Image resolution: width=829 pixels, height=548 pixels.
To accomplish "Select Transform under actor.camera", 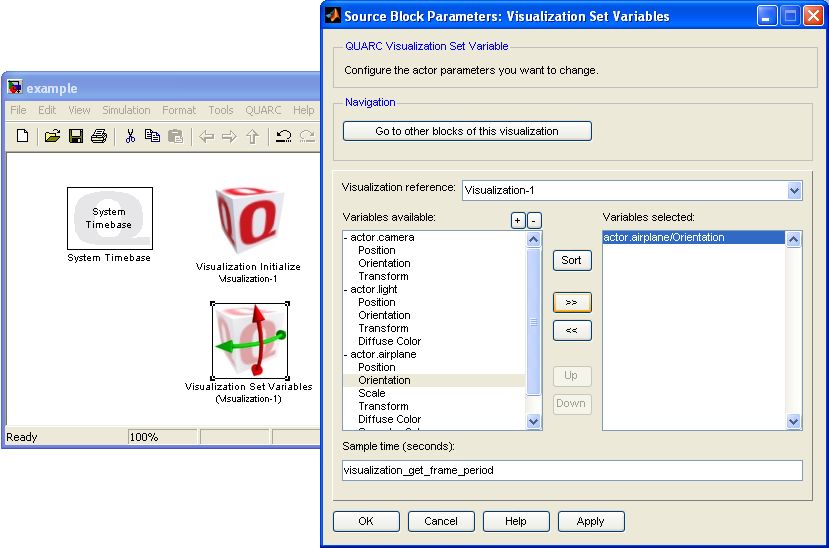I will click(383, 276).
